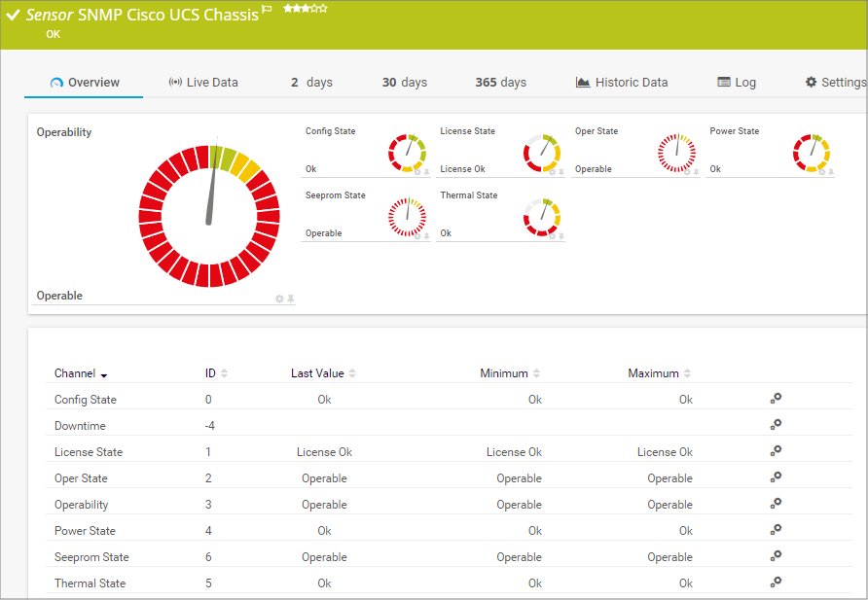Sort table by Maximum column
This screenshot has width=868, height=600.
click(659, 373)
